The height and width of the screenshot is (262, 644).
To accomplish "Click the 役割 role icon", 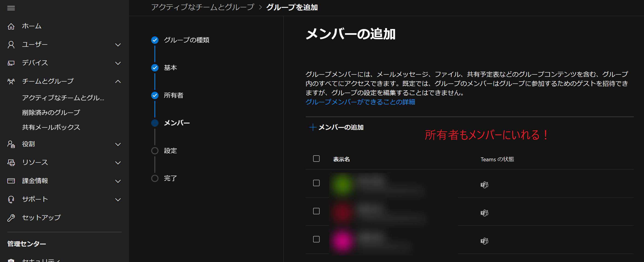I will click(x=11, y=144).
